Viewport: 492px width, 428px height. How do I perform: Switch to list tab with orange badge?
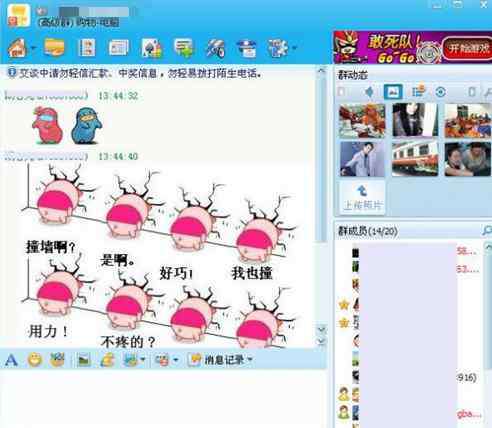click(x=418, y=91)
